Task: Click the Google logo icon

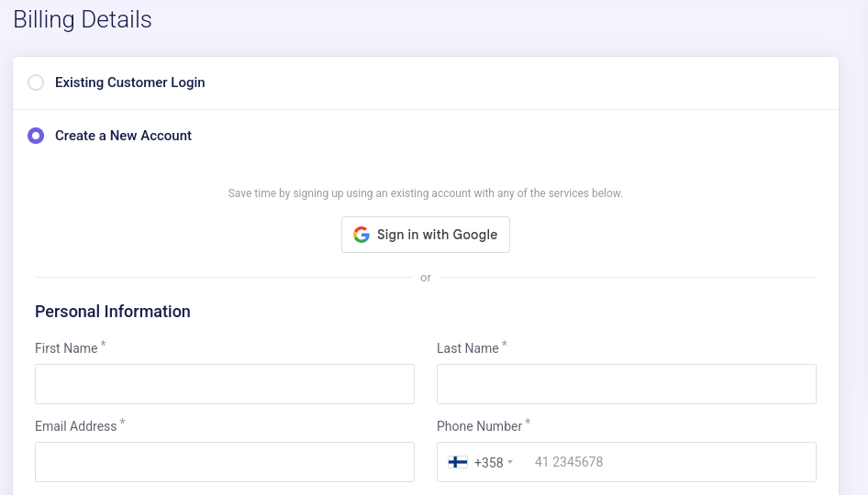Action: point(362,235)
